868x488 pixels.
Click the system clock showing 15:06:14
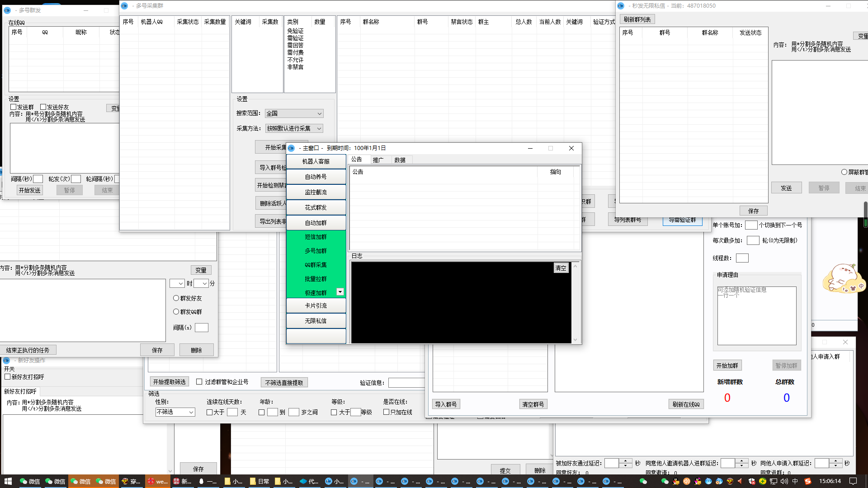pos(830,481)
